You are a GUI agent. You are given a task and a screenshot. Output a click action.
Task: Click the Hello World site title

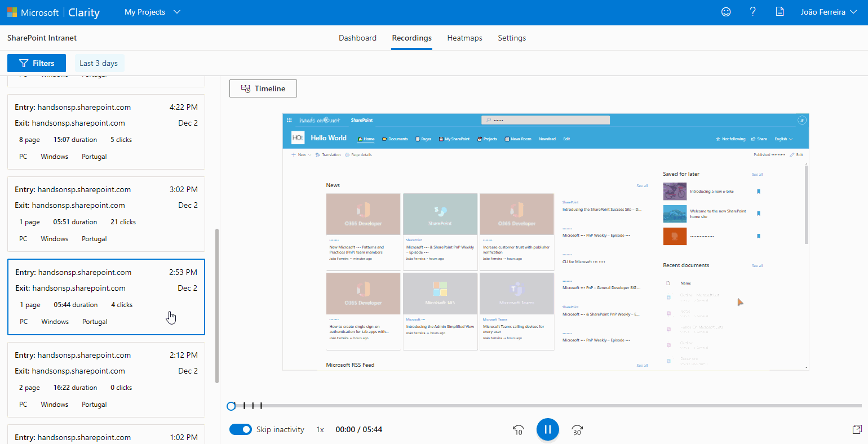pos(329,138)
